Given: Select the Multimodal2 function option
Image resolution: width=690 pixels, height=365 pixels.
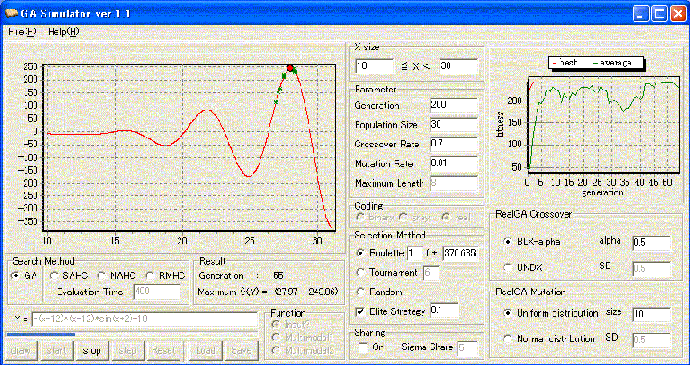Looking at the screenshot, I should click(x=276, y=350).
